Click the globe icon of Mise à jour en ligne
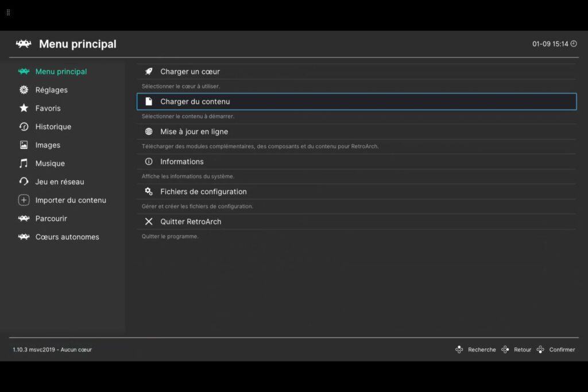The width and height of the screenshot is (588, 392). pyautogui.click(x=149, y=131)
